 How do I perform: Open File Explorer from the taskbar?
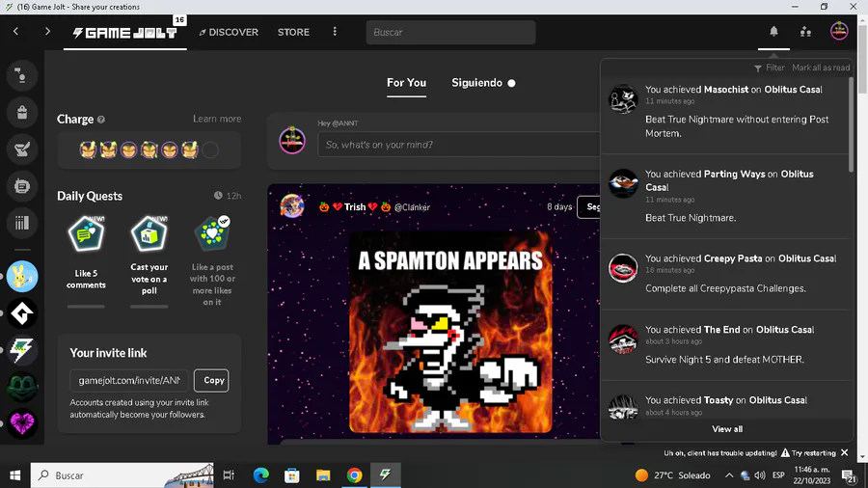[x=323, y=475]
